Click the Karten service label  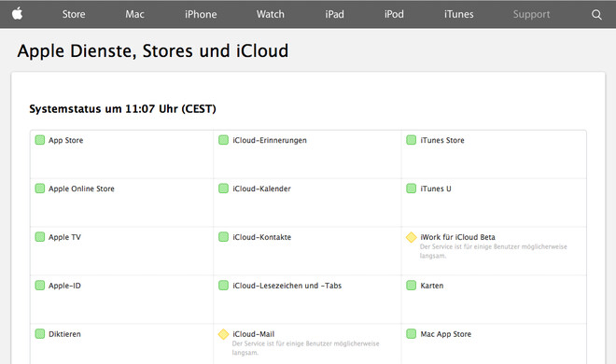click(432, 286)
